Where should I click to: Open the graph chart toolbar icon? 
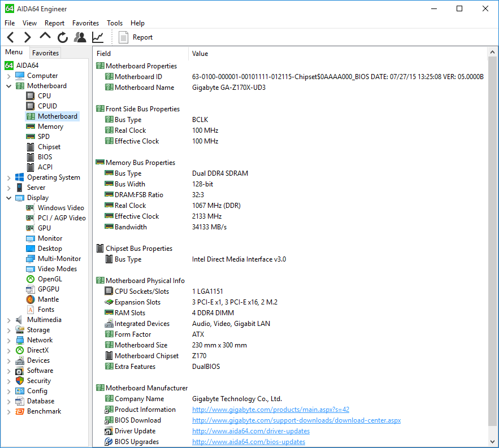(98, 37)
